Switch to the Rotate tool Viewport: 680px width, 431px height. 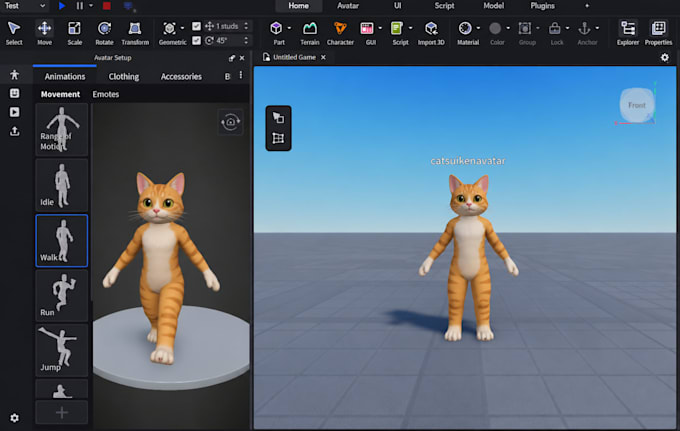click(x=104, y=33)
